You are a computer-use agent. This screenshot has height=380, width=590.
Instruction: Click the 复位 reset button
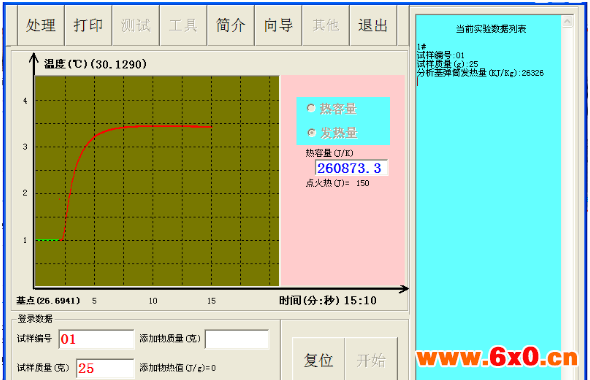click(318, 360)
